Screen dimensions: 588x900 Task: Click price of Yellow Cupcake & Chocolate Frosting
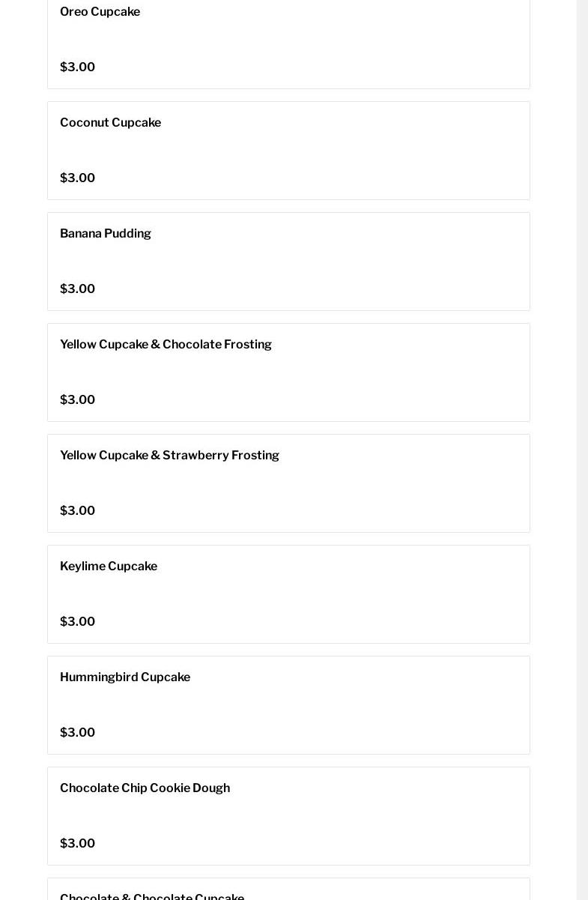pos(77,399)
